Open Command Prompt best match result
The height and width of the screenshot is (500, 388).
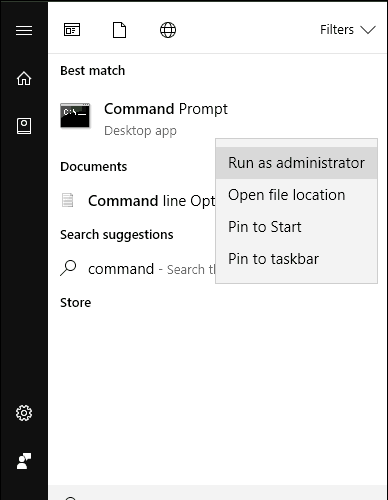pos(138,119)
